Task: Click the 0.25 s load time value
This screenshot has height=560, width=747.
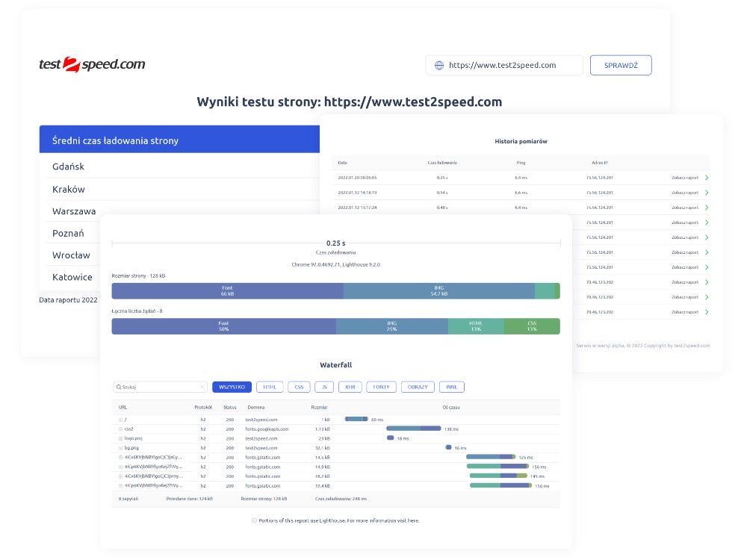Action: (x=336, y=243)
